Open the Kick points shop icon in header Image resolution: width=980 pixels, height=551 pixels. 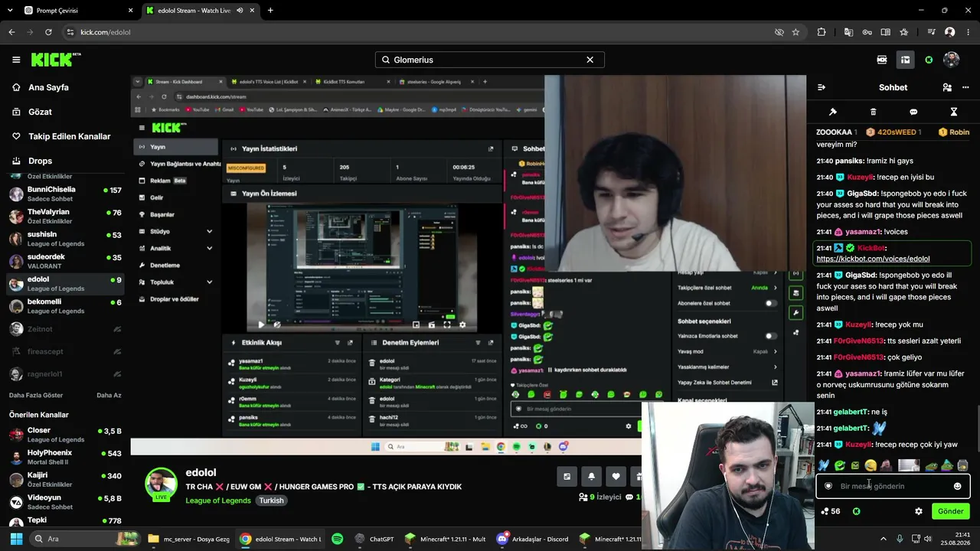click(882, 60)
